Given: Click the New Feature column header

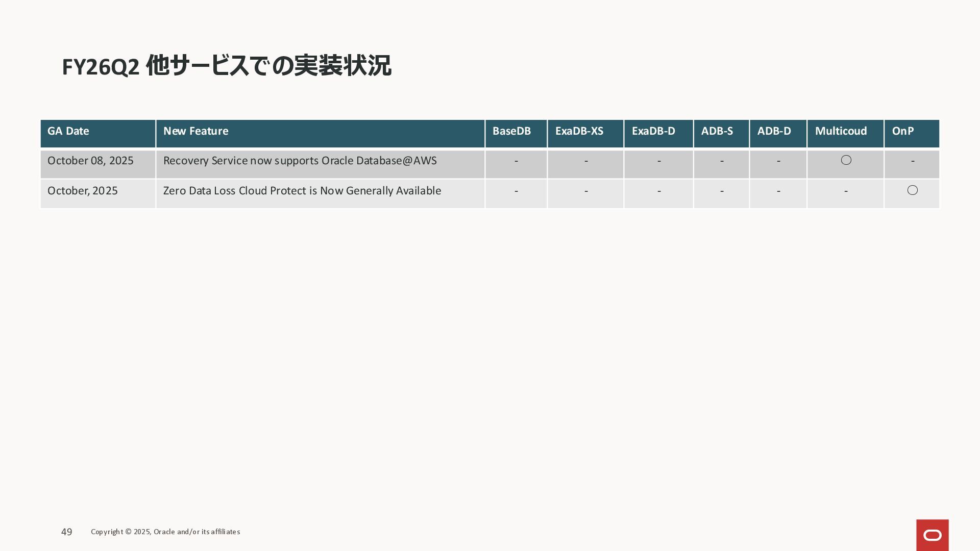Looking at the screenshot, I should point(195,131).
